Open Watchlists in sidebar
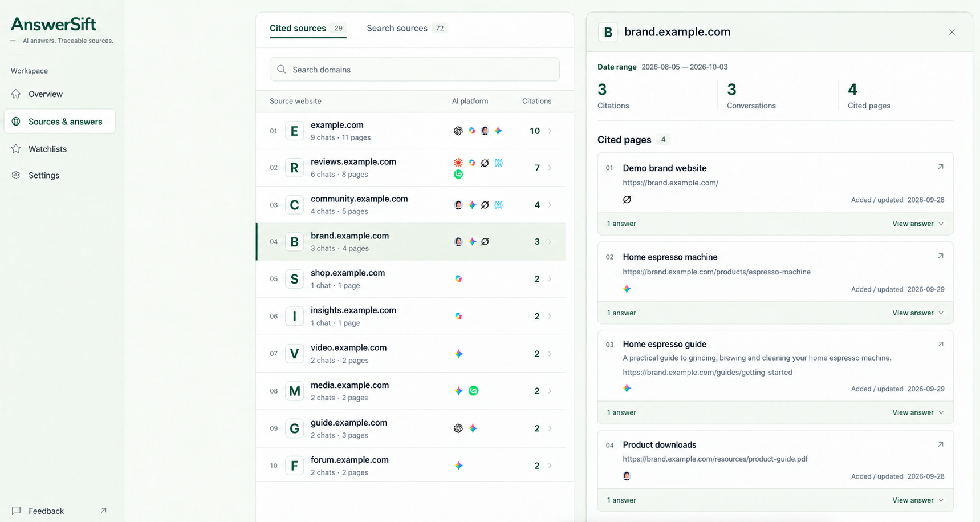Screen dimensions: 980x522 point(59,149)
